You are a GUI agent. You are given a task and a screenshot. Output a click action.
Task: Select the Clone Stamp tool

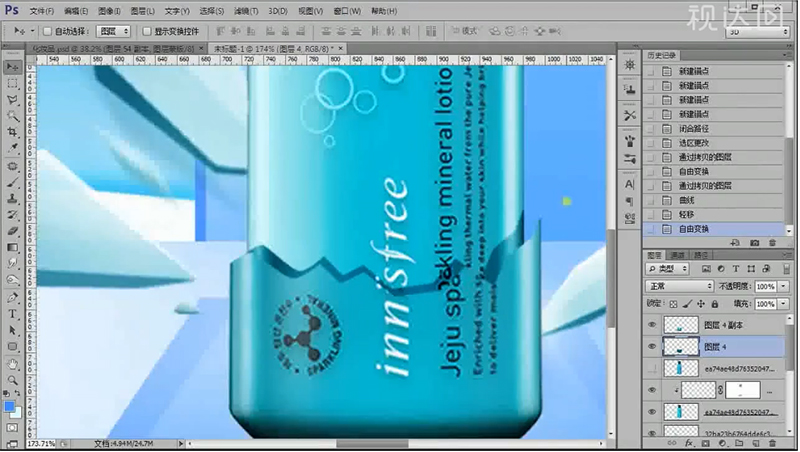[12, 199]
